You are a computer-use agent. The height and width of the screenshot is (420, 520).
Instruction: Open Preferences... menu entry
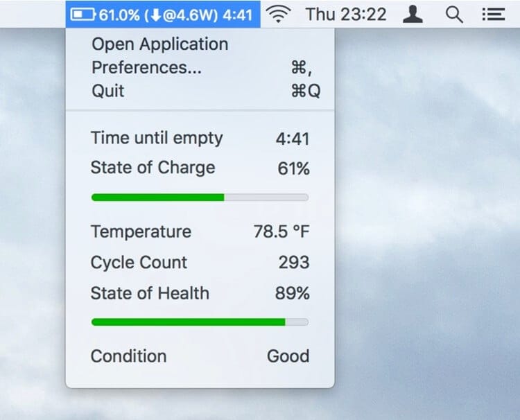[147, 67]
